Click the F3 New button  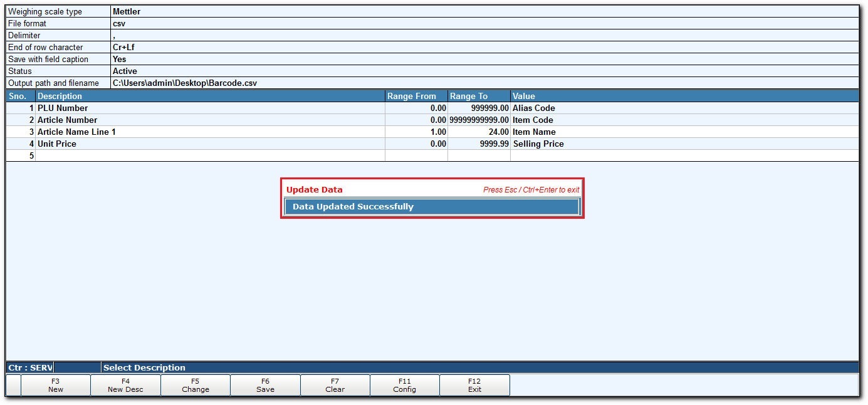click(x=56, y=385)
